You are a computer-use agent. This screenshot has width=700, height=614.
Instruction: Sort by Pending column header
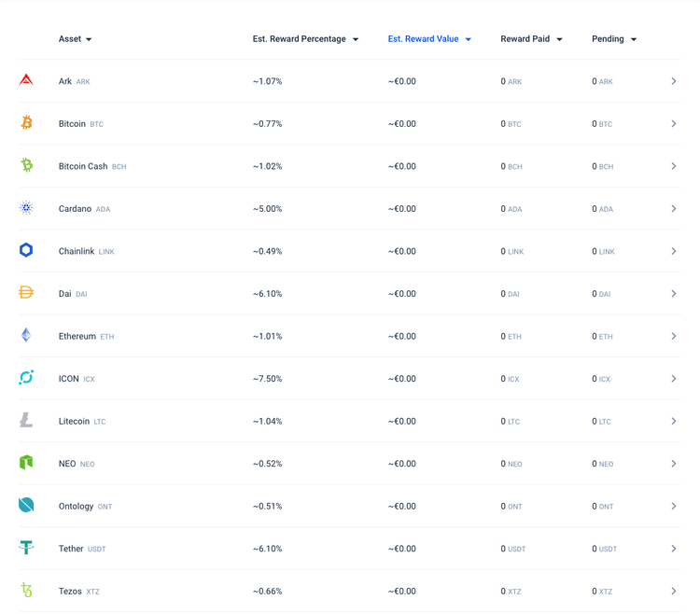coord(614,39)
